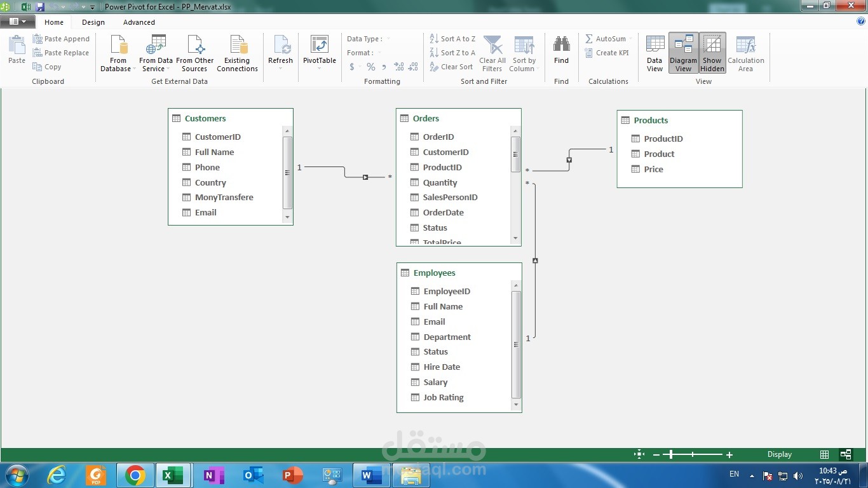Toggle the Diagram View button
Image resolution: width=868 pixels, height=488 pixels.
tap(683, 53)
